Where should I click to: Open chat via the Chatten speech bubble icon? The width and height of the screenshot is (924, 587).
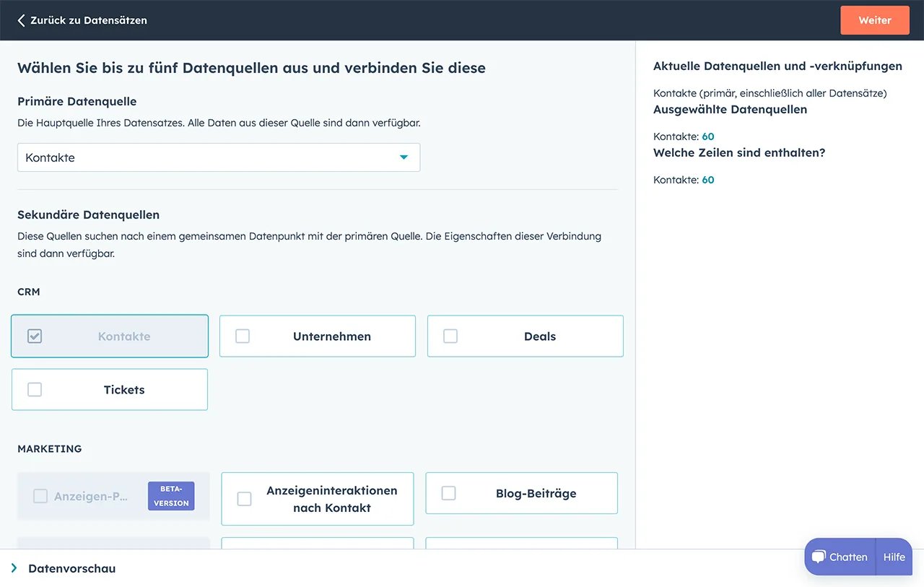(819, 557)
